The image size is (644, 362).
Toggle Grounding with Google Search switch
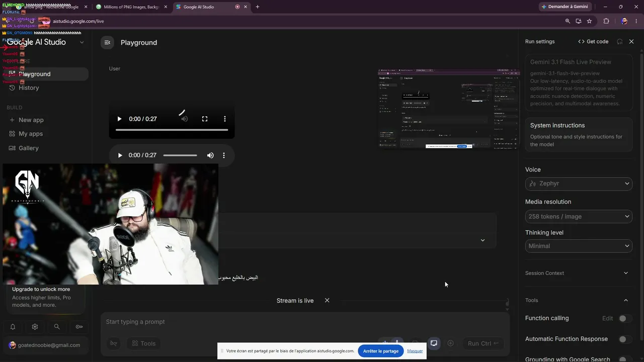[625, 359]
